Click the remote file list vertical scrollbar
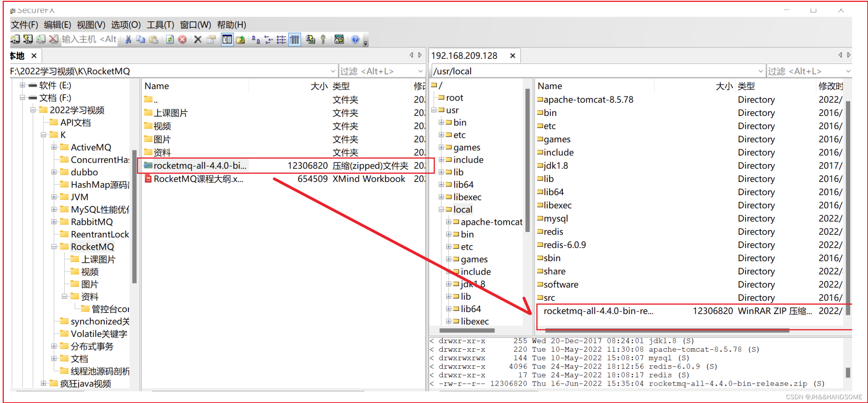 pyautogui.click(x=848, y=208)
